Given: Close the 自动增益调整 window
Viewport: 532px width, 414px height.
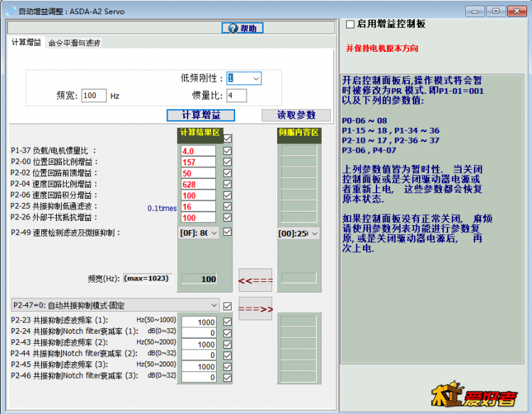Looking at the screenshot, I should 517,11.
